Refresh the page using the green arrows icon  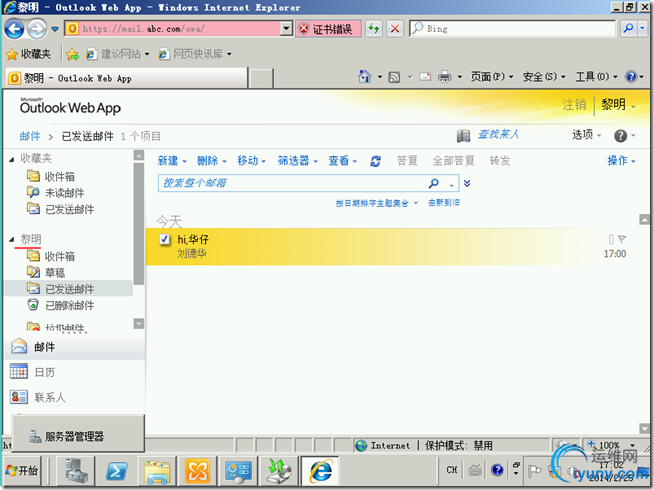pyautogui.click(x=374, y=29)
